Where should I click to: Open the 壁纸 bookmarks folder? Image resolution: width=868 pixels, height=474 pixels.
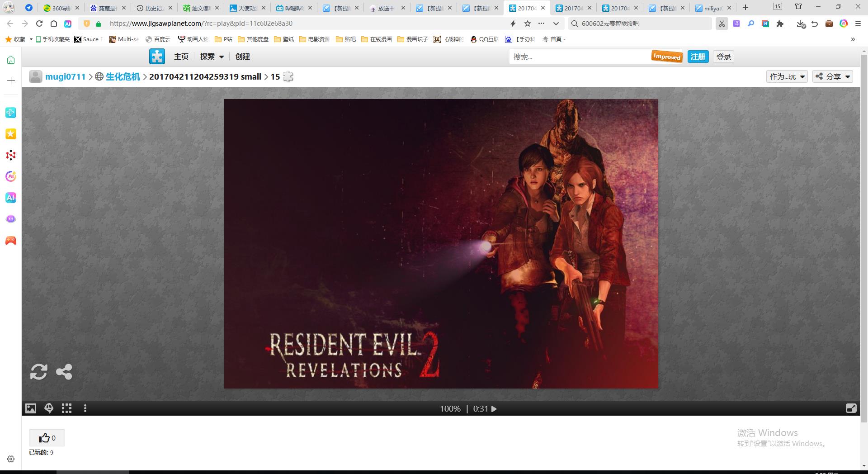point(284,39)
